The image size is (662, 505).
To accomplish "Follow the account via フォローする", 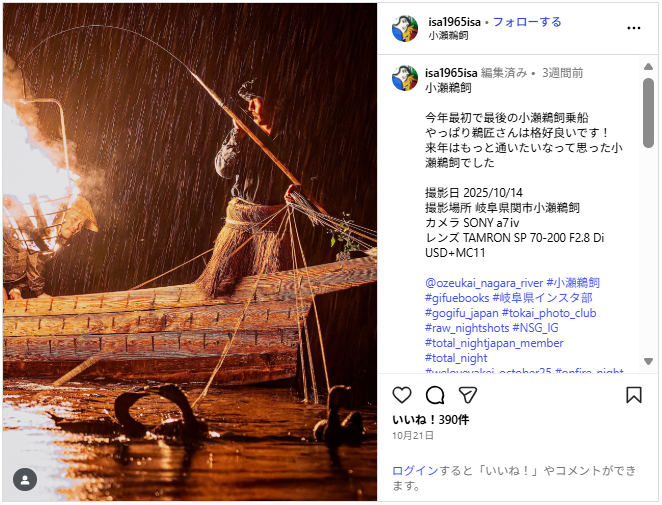I will coord(527,22).
